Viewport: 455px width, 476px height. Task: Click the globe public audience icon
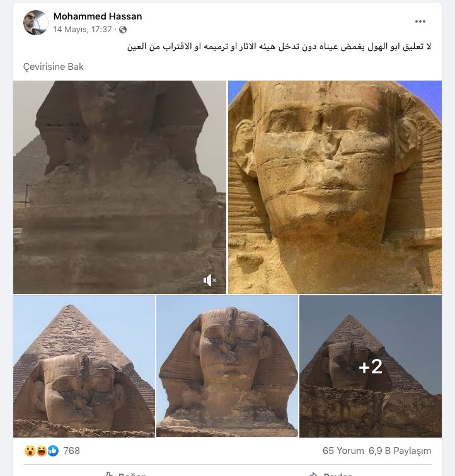pyautogui.click(x=123, y=30)
